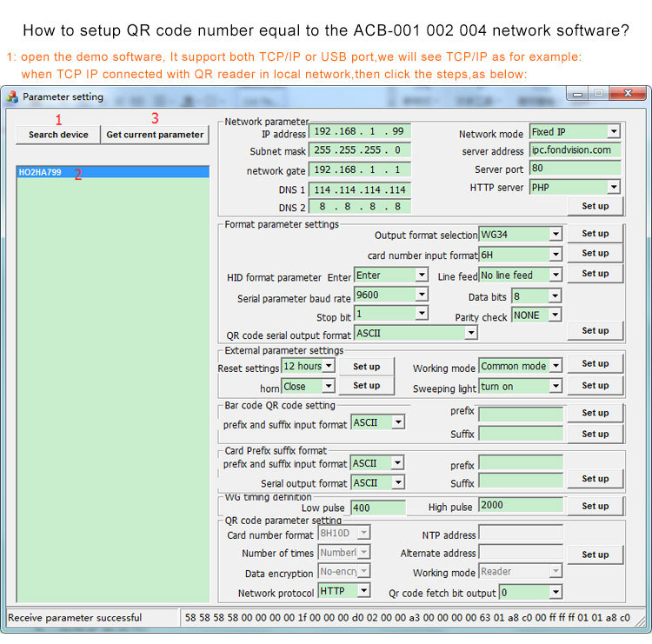Click the Parameter setting window icon
Viewport: 652px width, 644px height.
click(12, 96)
